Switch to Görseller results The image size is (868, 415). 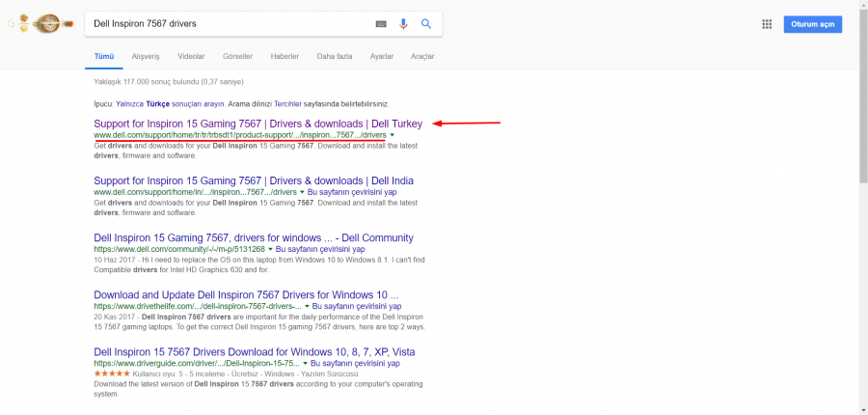pyautogui.click(x=237, y=57)
